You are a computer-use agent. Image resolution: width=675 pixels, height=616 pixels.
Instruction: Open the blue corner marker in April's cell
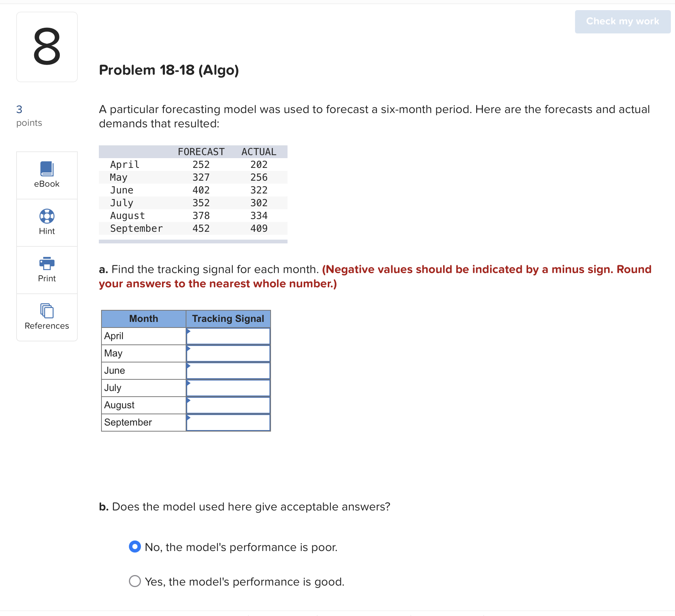click(x=188, y=331)
